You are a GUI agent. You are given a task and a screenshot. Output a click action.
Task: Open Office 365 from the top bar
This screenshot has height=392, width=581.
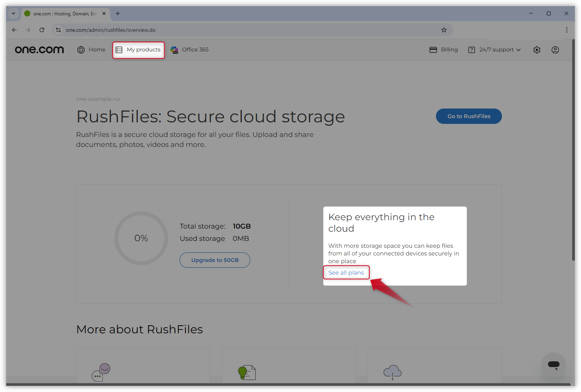coord(174,49)
